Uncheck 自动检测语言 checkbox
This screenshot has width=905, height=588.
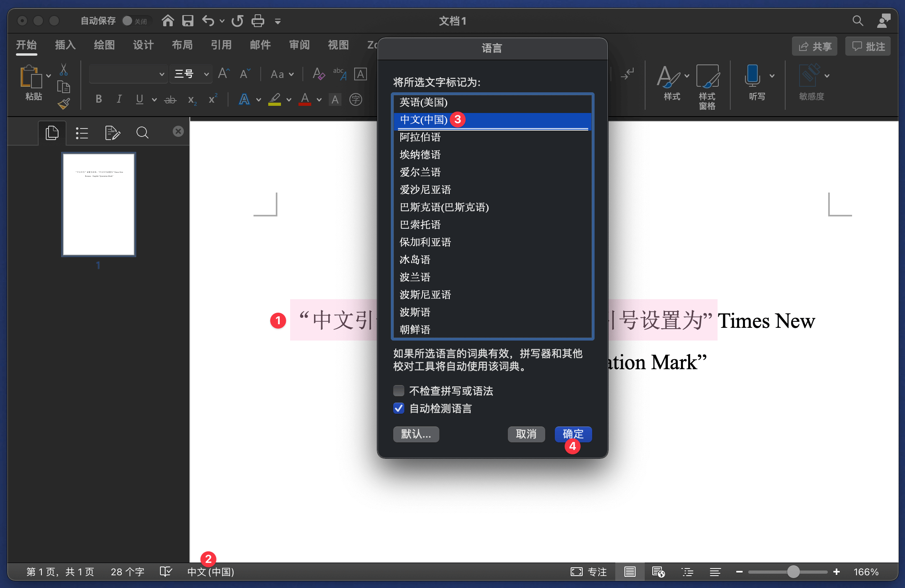(399, 408)
